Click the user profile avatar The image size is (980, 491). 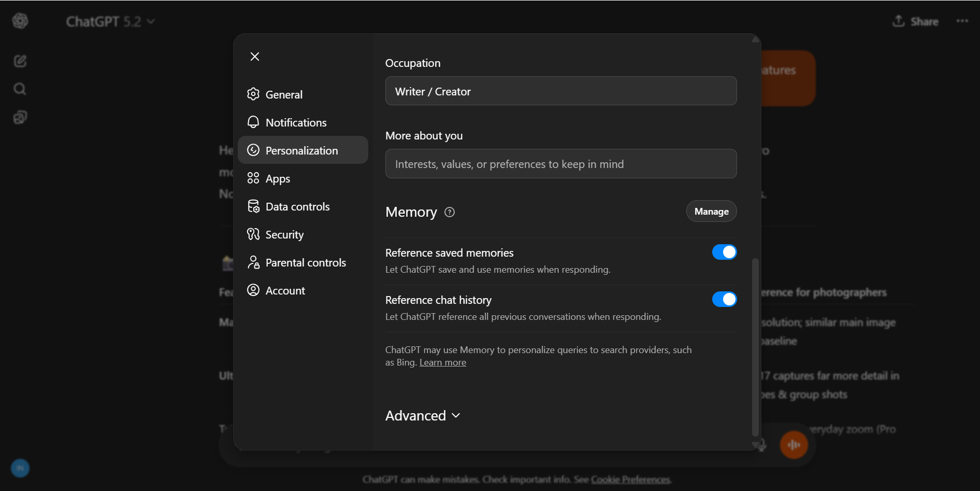point(20,468)
